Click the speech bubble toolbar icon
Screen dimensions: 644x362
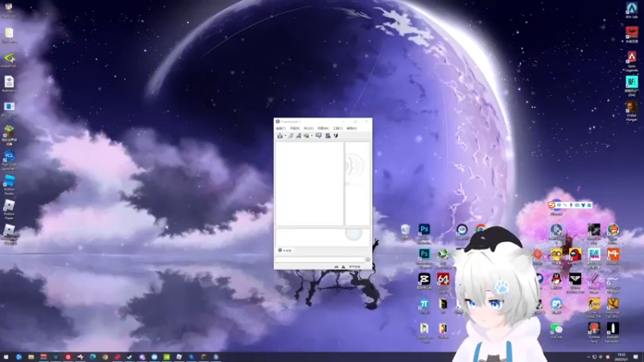319,136
